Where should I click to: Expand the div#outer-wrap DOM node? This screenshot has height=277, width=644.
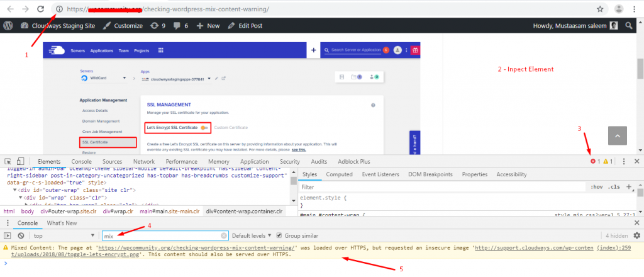(x=15, y=189)
